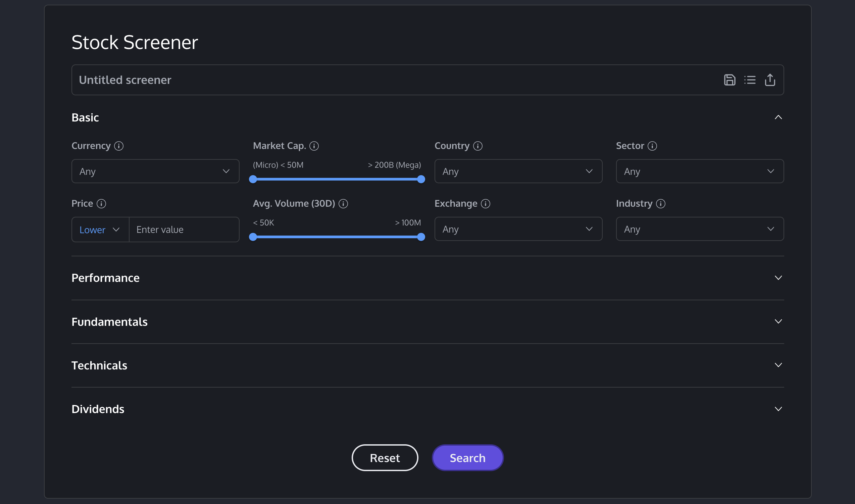This screenshot has width=855, height=504.
Task: Click the '(Micro) < 50M' label
Action: (278, 165)
